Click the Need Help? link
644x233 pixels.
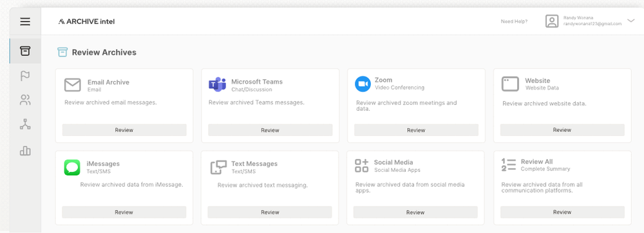coord(514,21)
